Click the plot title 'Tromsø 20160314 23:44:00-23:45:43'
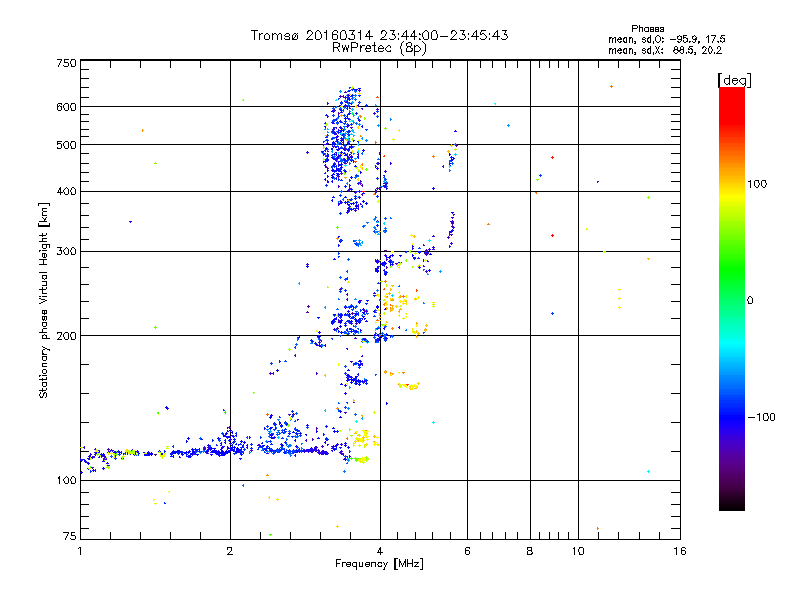 click(x=379, y=35)
